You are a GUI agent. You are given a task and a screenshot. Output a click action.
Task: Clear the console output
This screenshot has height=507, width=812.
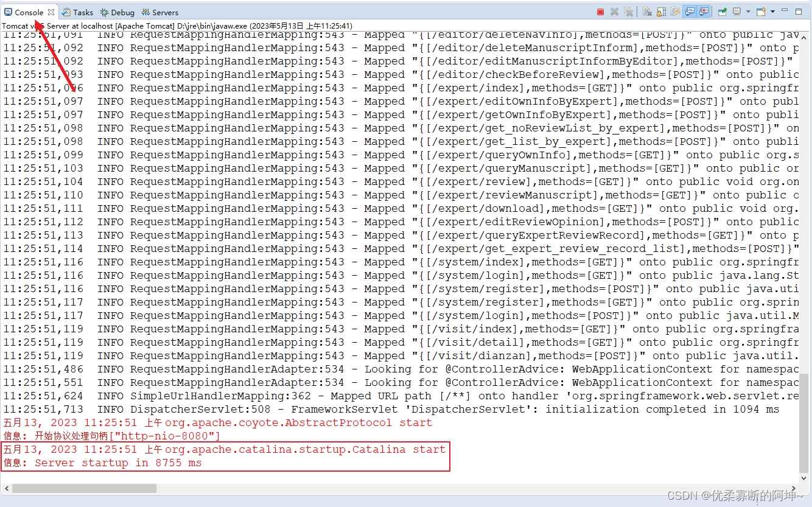click(647, 12)
